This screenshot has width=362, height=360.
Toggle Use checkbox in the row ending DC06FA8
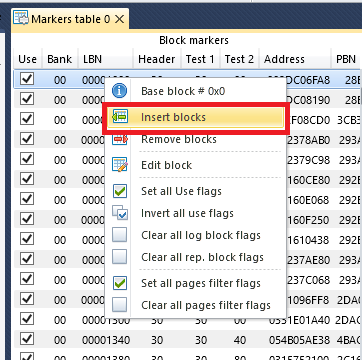point(27,79)
